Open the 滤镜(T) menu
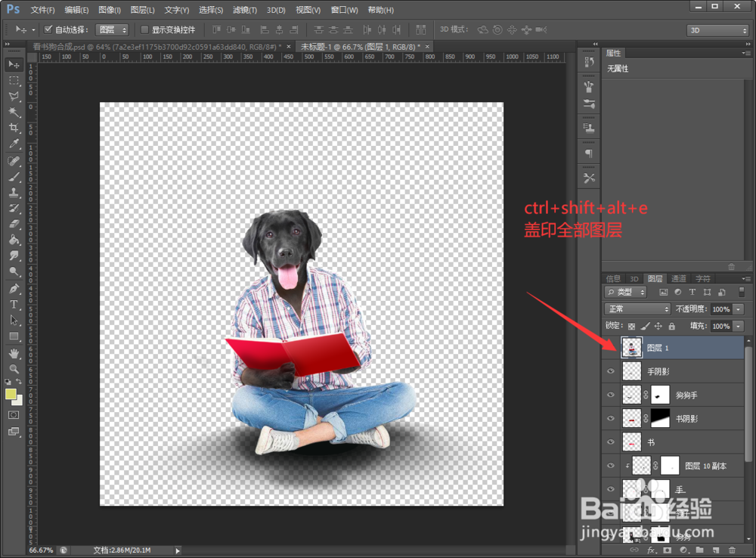The width and height of the screenshot is (756, 558). (x=244, y=10)
